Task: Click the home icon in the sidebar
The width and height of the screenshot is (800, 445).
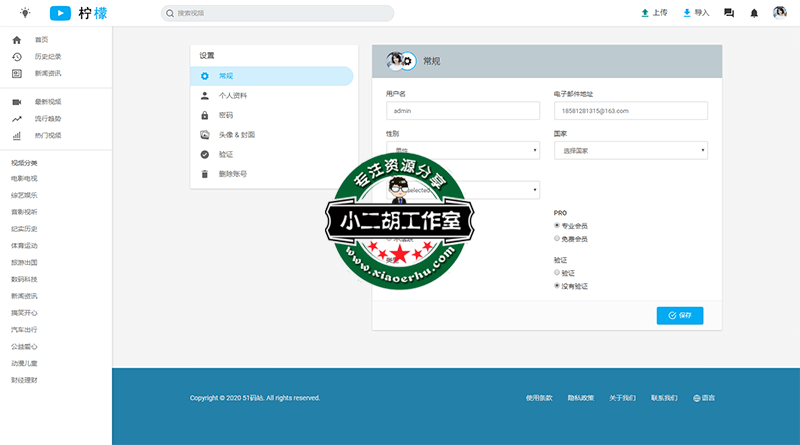Action: [17, 39]
